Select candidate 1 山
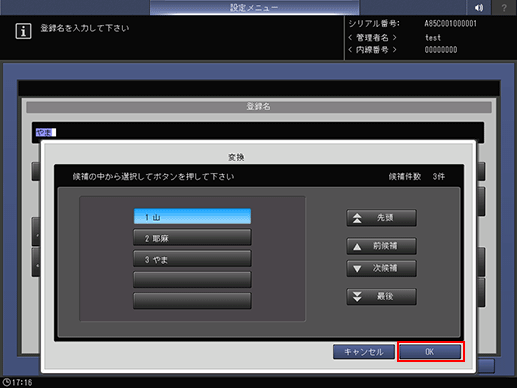Image resolution: width=517 pixels, height=388 pixels. [x=192, y=217]
